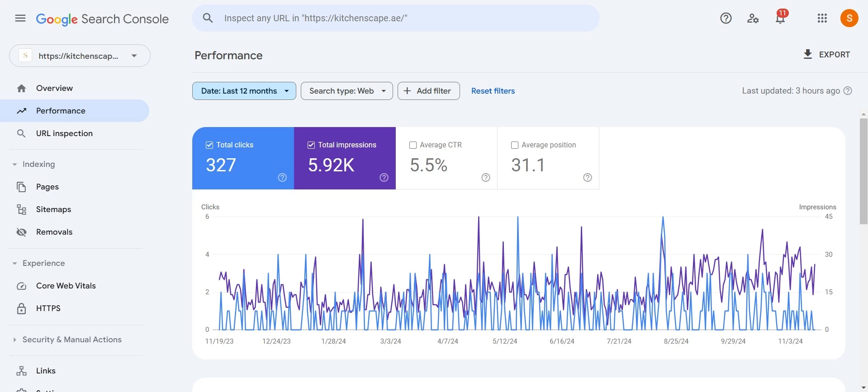Click the export download icon
868x392 pixels.
click(808, 54)
